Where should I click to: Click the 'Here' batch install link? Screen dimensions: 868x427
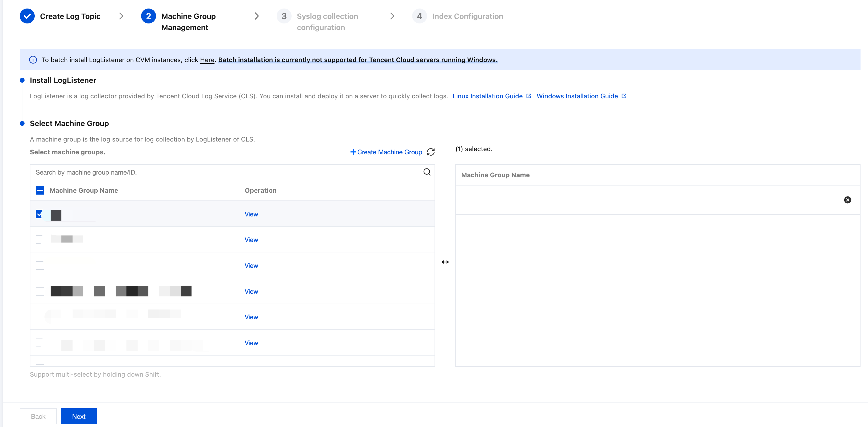[207, 60]
